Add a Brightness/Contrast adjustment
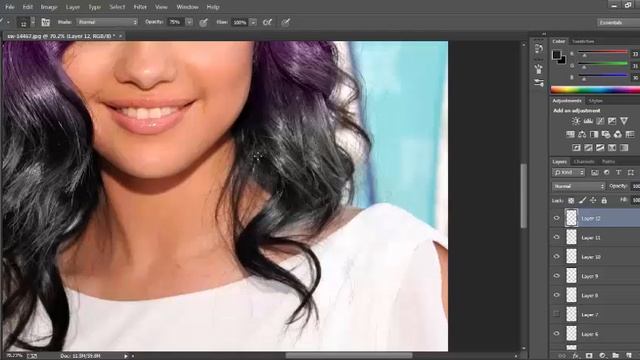This screenshot has width=640, height=360. (x=576, y=121)
